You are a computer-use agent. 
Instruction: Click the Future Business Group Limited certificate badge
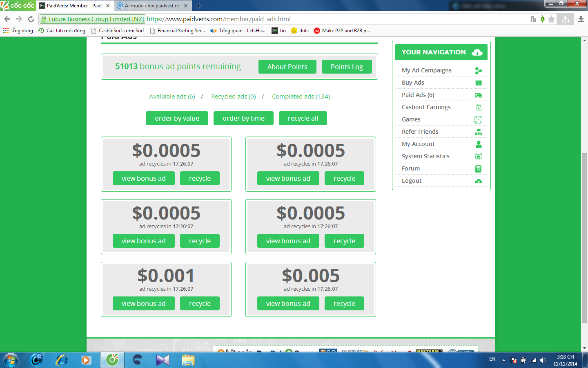click(x=92, y=19)
